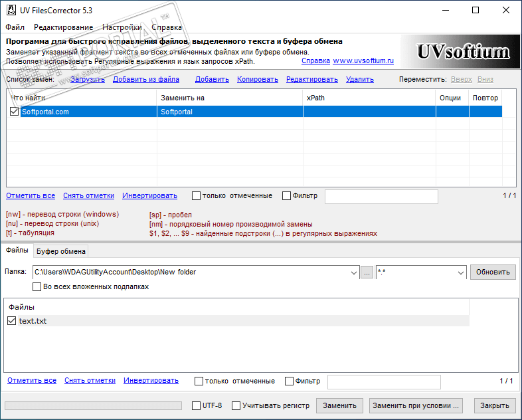Image resolution: width=522 pixels, height=420 pixels.
Task: Click the Редактировать link
Action: tap(312, 79)
